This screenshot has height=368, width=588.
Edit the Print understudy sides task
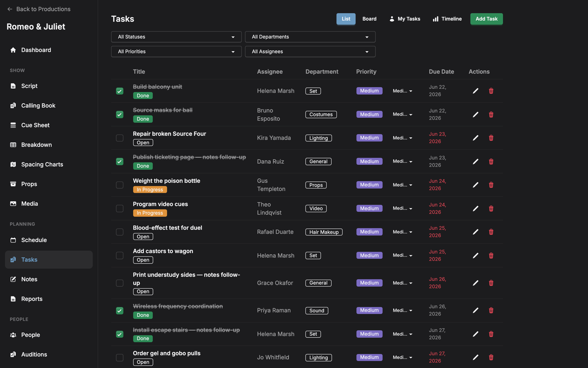(476, 283)
